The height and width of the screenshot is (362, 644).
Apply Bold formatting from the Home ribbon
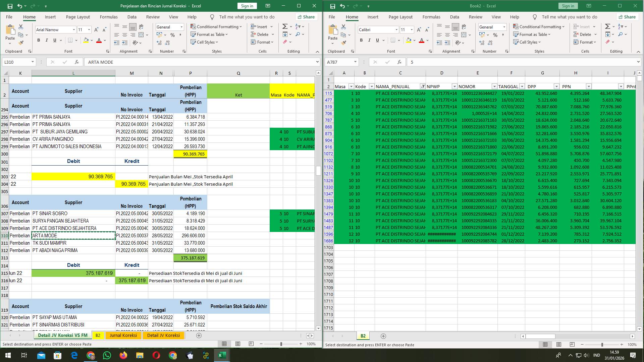pos(38,40)
